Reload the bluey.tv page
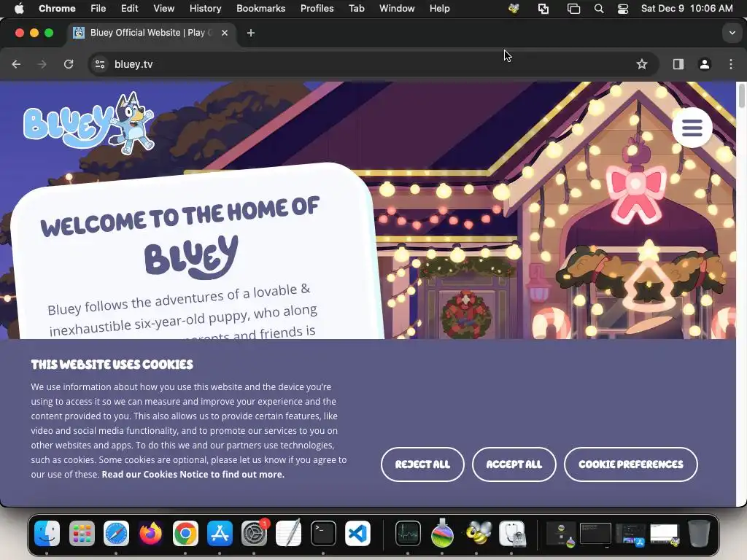This screenshot has width=747, height=560. click(x=69, y=64)
